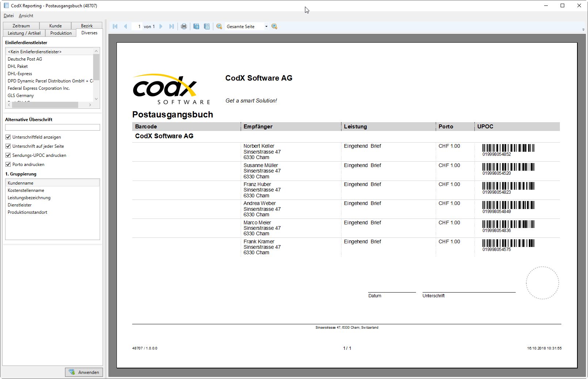Send the report via email
Image resolution: width=588 pixels, height=379 pixels.
click(207, 26)
